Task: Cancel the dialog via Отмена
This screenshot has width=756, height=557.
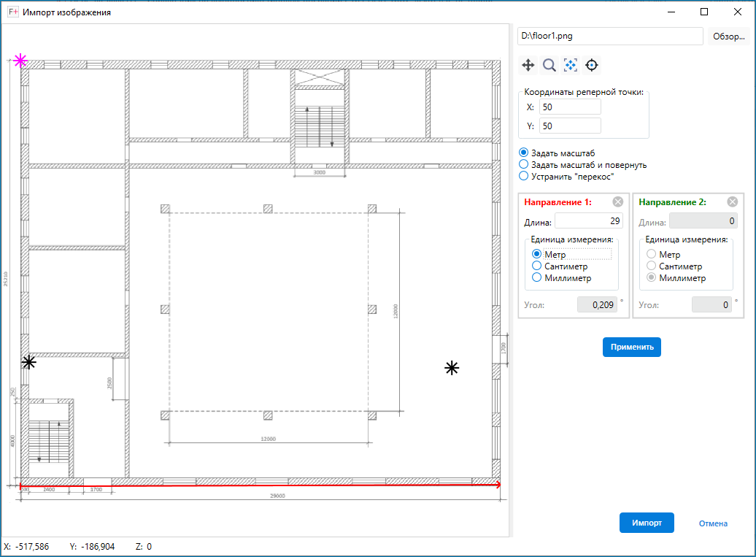Action: pyautogui.click(x=713, y=523)
